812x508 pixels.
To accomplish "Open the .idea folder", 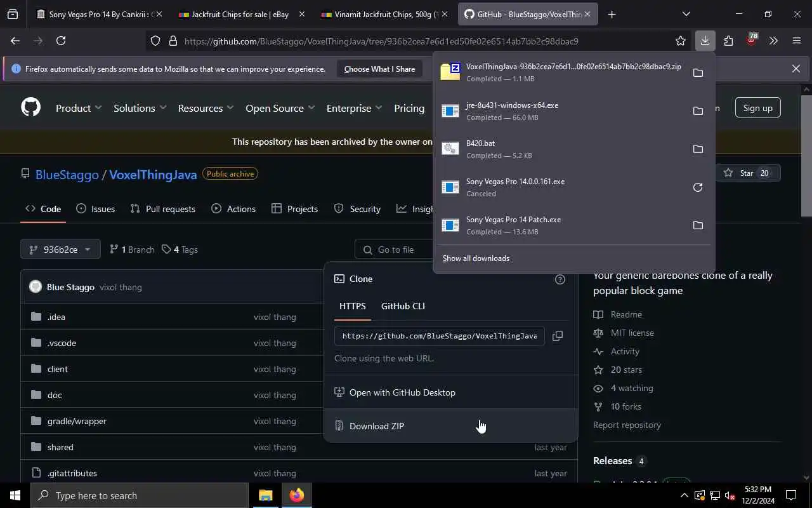I will pos(56,317).
